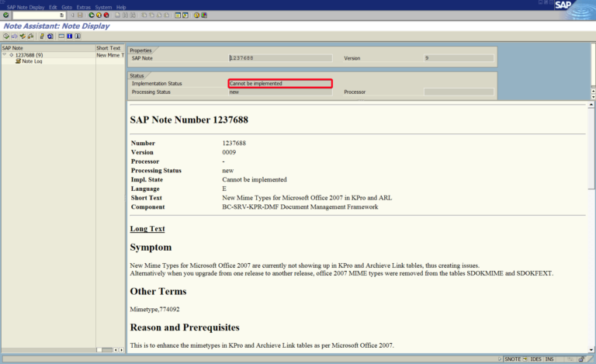Click the Next Page icon
Viewport: 596px width, 364px height.
[159, 16]
